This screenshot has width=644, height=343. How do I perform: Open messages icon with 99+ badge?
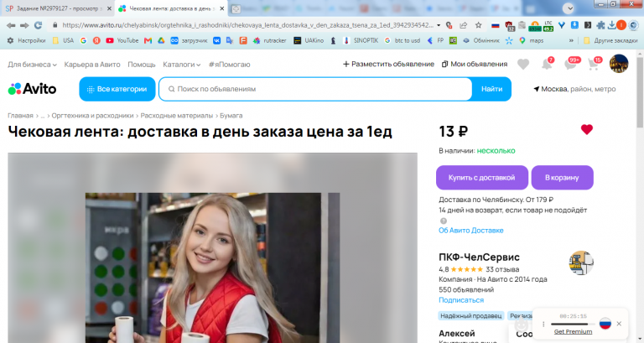click(571, 63)
